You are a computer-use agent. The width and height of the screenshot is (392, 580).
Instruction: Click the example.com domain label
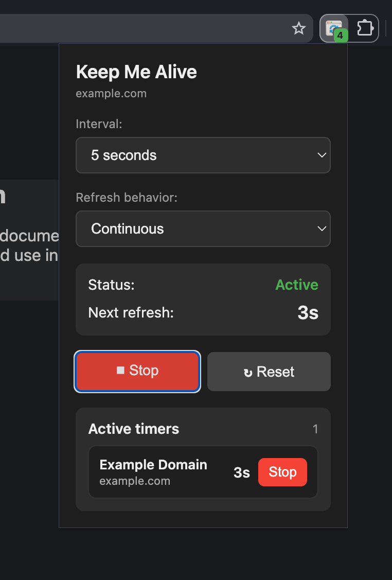pos(111,93)
